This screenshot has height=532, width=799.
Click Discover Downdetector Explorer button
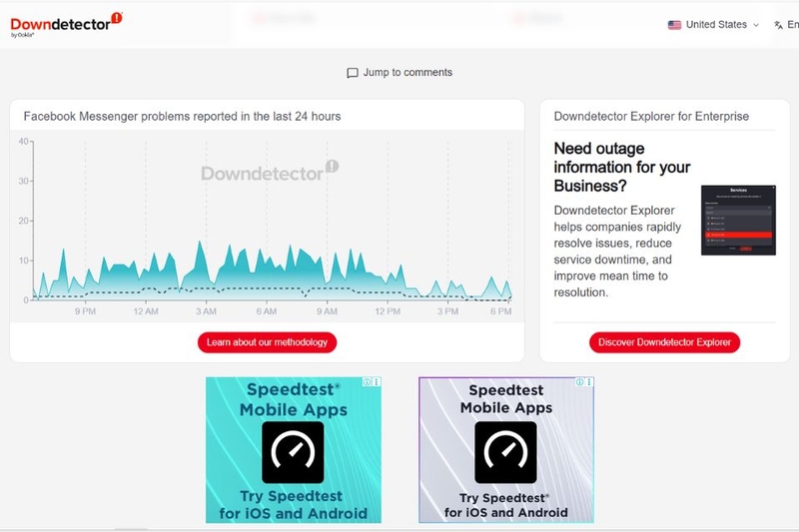point(664,342)
